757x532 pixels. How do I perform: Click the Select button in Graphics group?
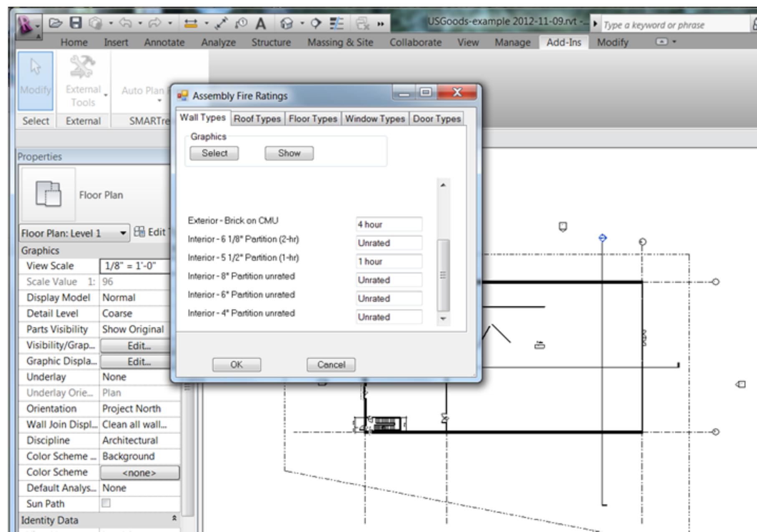click(x=214, y=153)
